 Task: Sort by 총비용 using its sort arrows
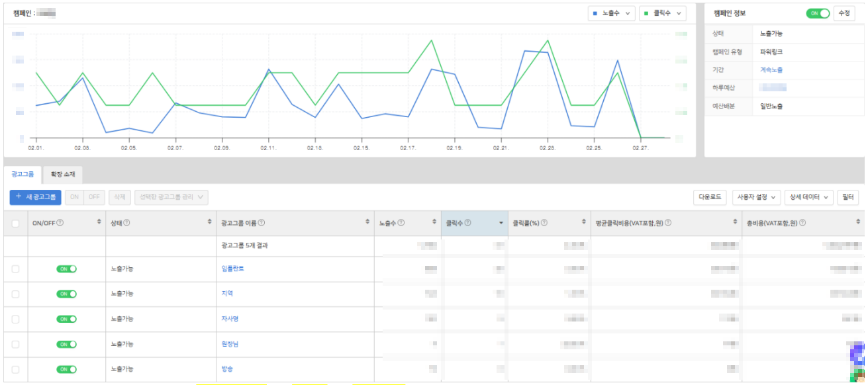857,223
